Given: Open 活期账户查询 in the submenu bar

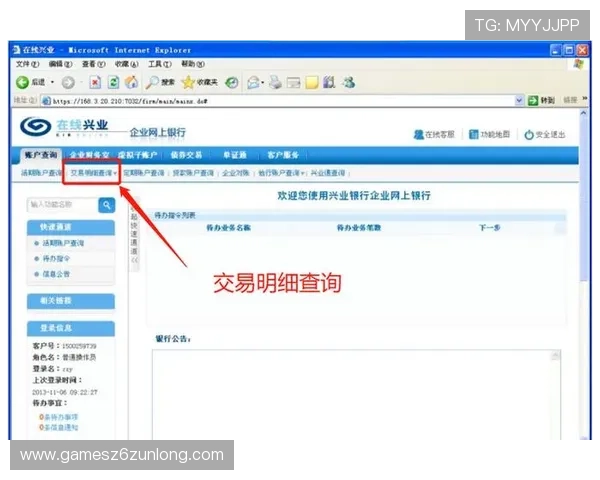Looking at the screenshot, I should pos(41,173).
